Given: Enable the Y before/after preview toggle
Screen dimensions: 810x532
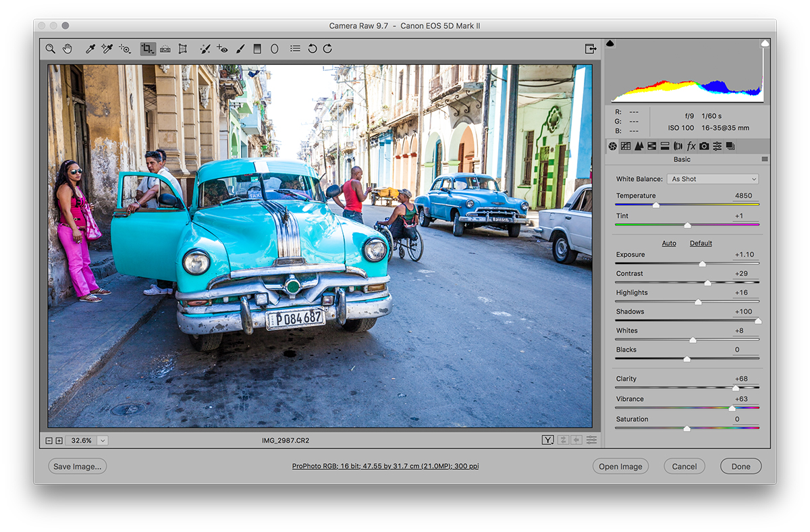Looking at the screenshot, I should (x=547, y=440).
